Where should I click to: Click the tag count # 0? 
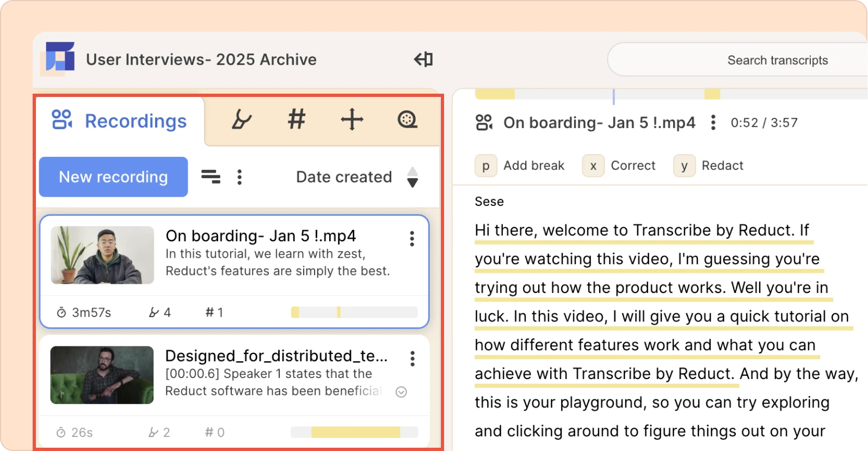[214, 432]
